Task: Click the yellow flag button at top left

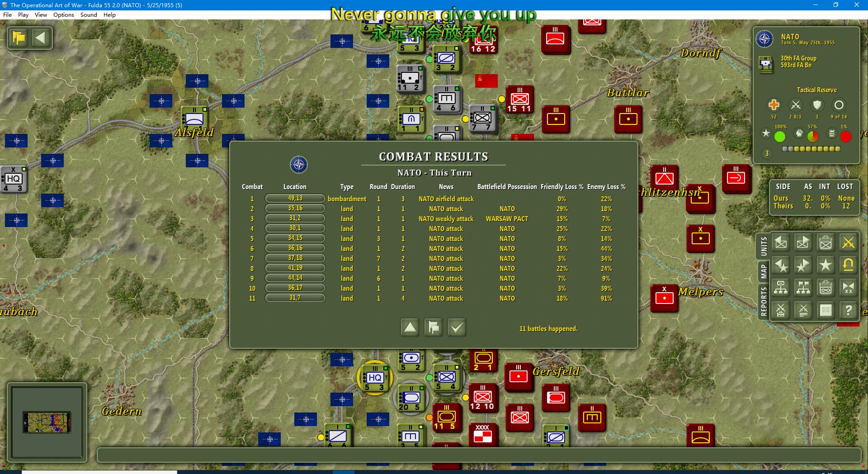Action: click(19, 38)
